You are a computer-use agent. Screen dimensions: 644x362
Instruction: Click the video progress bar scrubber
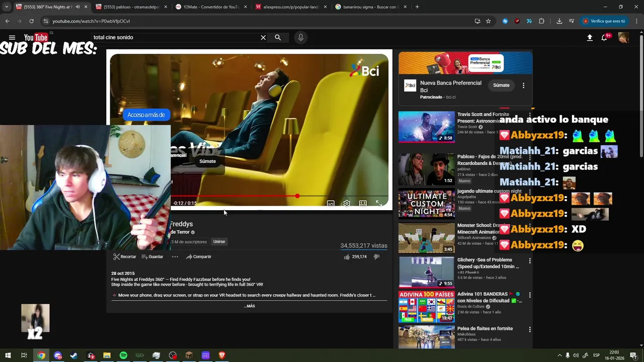pyautogui.click(x=297, y=196)
